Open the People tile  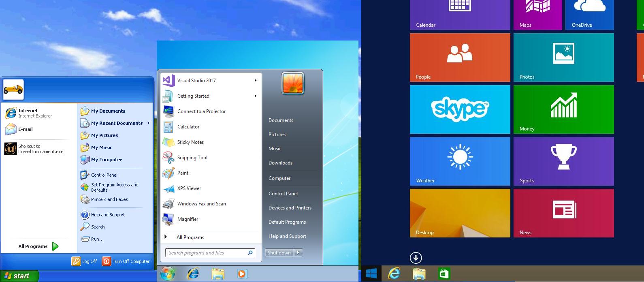(x=460, y=58)
